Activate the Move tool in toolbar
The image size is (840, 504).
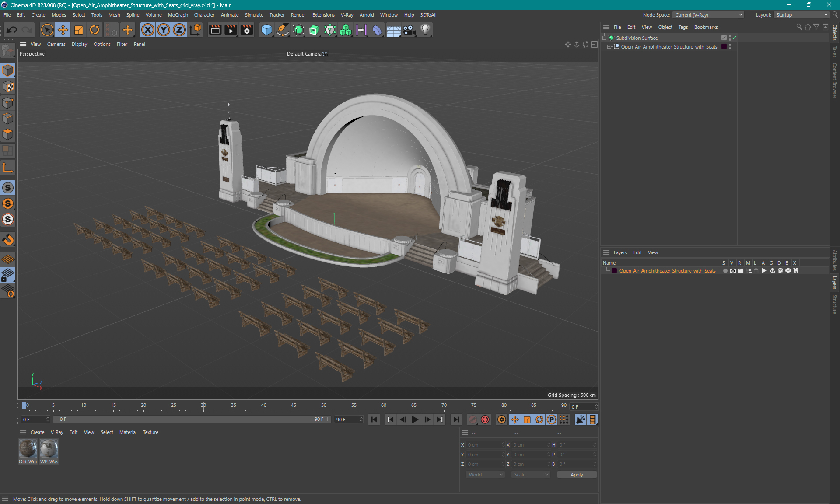tap(63, 30)
